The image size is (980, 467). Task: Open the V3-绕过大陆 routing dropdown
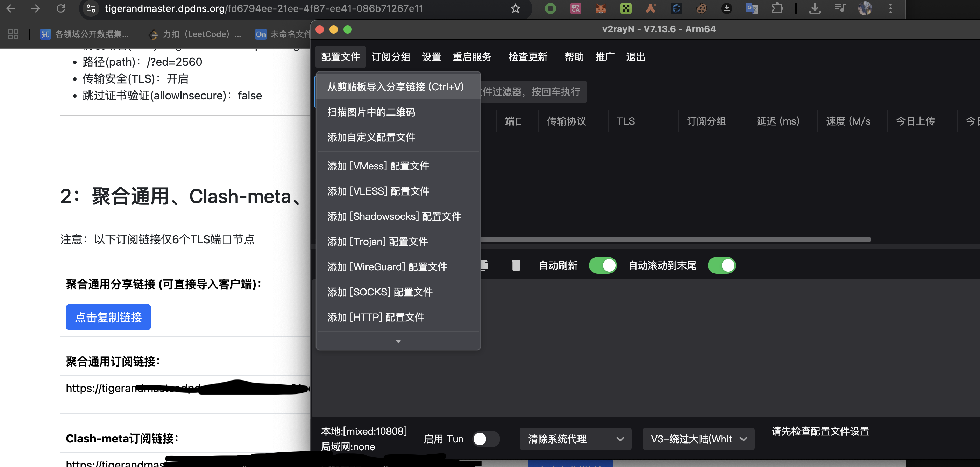tap(698, 439)
